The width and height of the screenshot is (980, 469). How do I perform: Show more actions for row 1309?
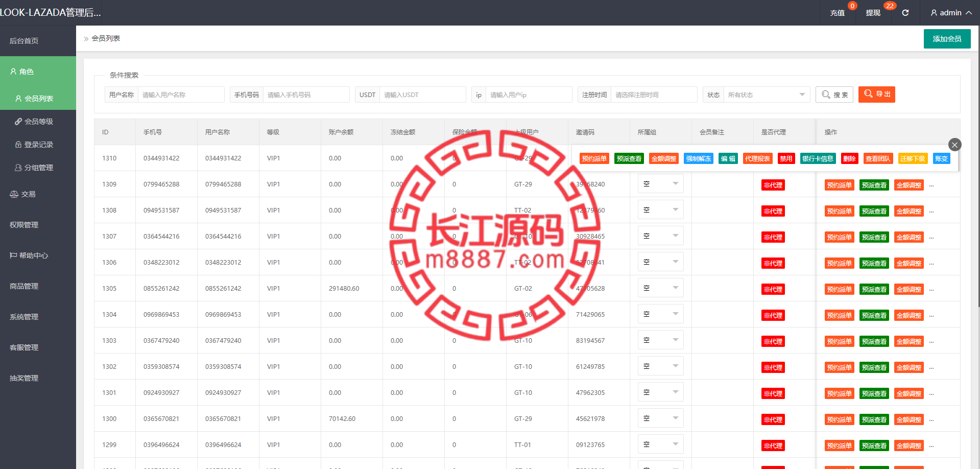(931, 185)
